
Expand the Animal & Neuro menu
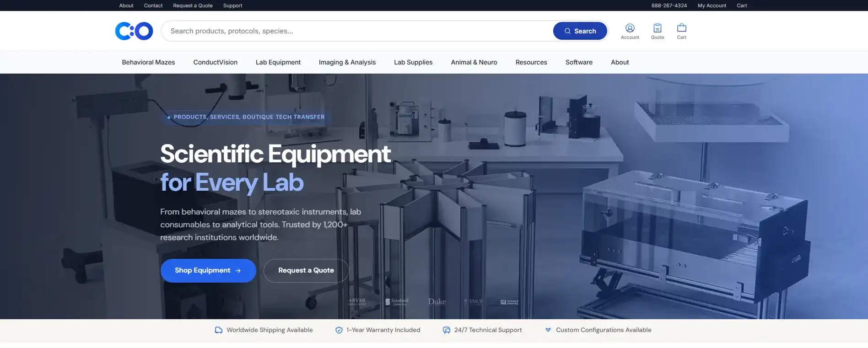coord(474,62)
